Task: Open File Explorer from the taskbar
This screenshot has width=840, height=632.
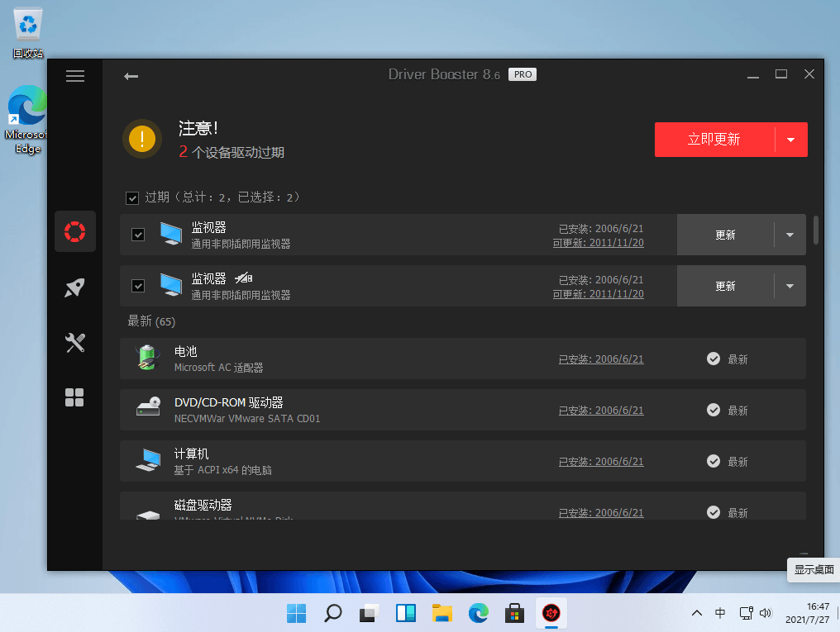Action: pyautogui.click(x=442, y=613)
